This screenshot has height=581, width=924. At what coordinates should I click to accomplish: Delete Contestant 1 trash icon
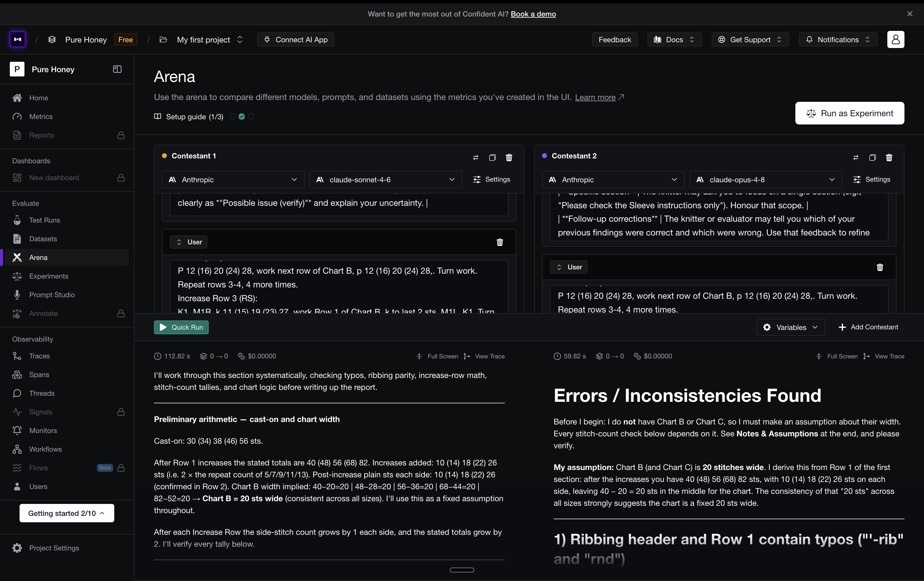coord(509,157)
